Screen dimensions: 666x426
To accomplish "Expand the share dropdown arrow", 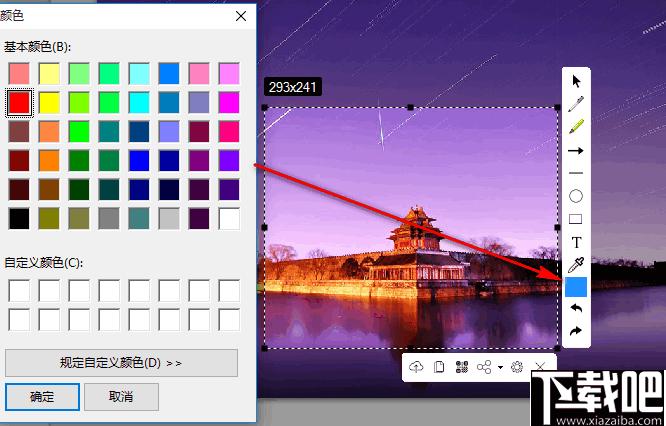I will tap(500, 367).
